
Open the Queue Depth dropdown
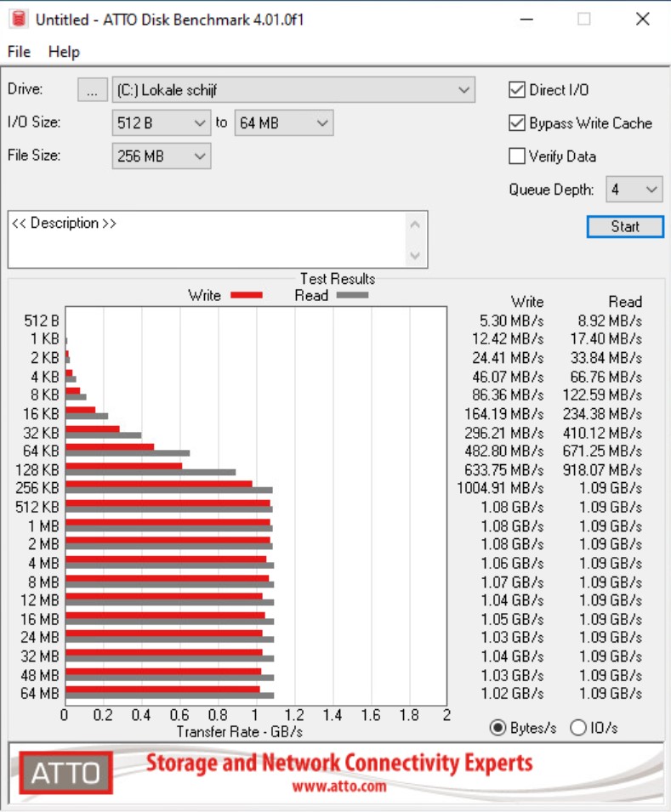(x=634, y=190)
